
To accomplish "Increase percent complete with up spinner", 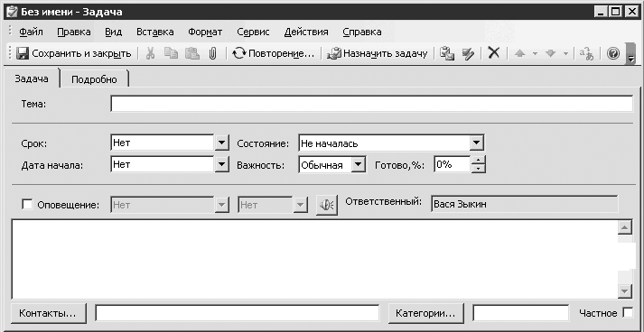I will click(x=478, y=161).
